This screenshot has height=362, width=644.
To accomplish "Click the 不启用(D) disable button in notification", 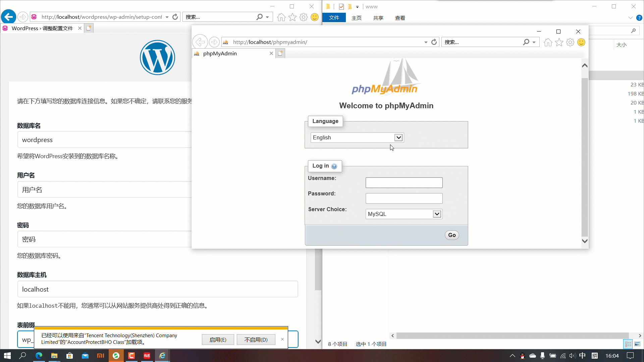I will (256, 340).
